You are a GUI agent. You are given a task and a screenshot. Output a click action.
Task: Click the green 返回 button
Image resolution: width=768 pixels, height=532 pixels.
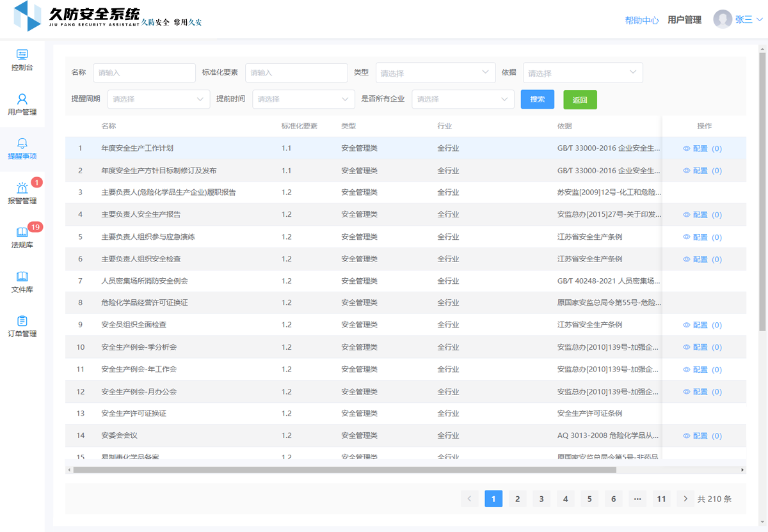pyautogui.click(x=580, y=100)
